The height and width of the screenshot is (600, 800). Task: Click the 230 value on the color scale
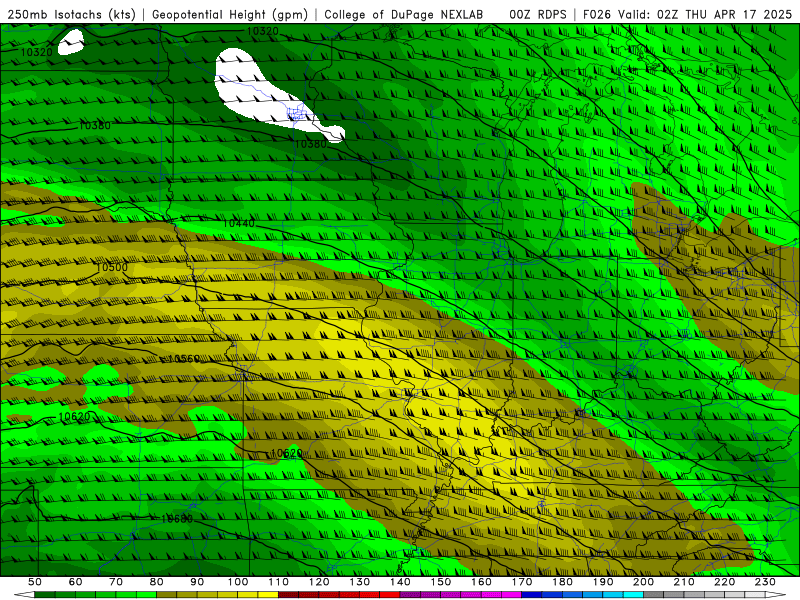point(766,582)
